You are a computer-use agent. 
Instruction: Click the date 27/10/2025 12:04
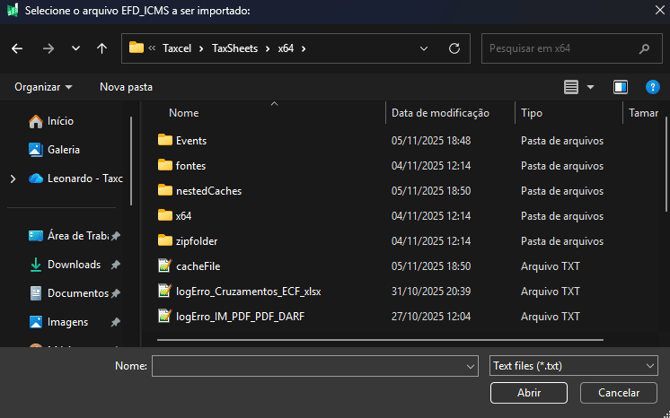click(x=431, y=317)
